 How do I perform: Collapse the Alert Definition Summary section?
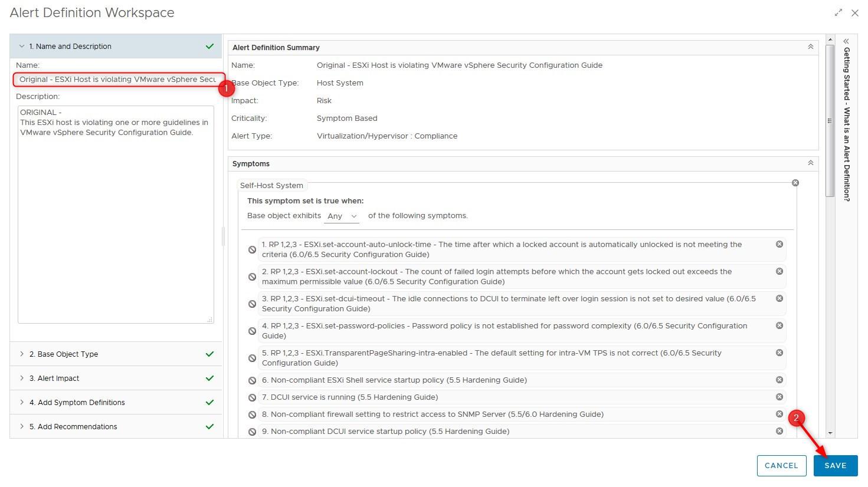click(810, 47)
